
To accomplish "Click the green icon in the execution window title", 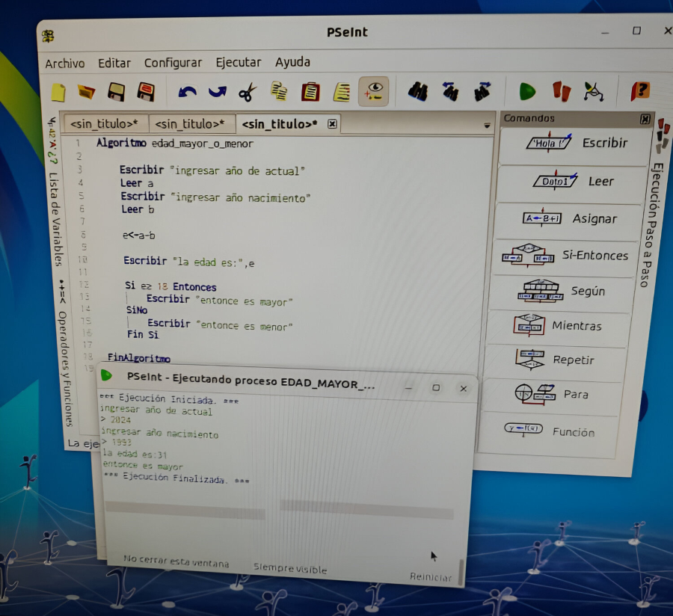I will [x=106, y=376].
